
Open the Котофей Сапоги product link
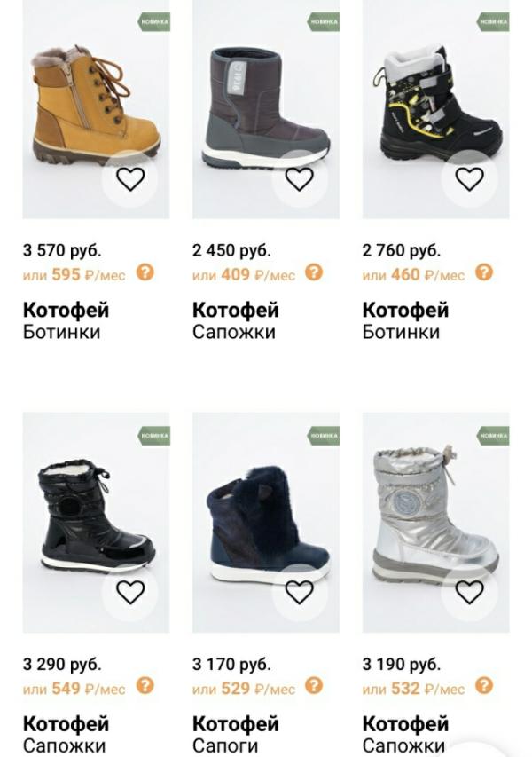click(236, 734)
